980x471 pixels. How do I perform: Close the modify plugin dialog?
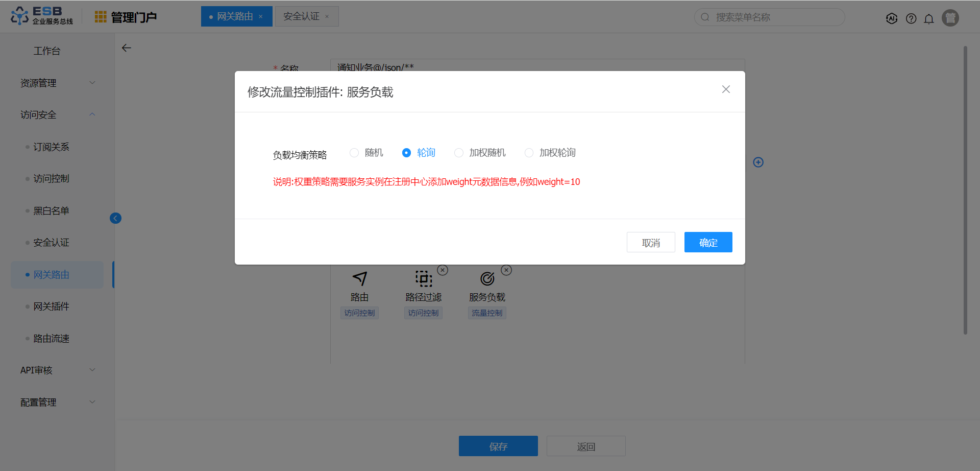(x=726, y=89)
